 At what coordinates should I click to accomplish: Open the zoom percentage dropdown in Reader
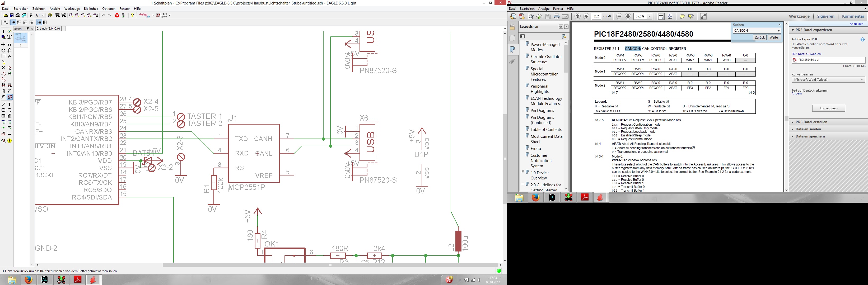tap(649, 16)
